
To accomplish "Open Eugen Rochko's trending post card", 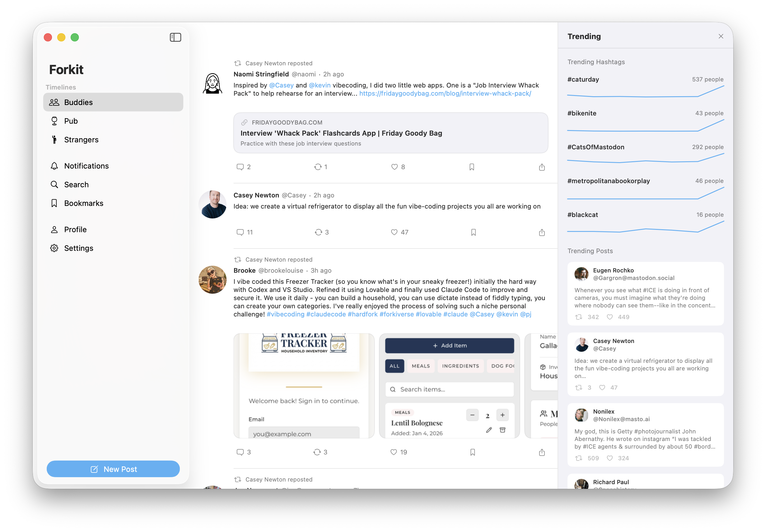I will coord(645,294).
